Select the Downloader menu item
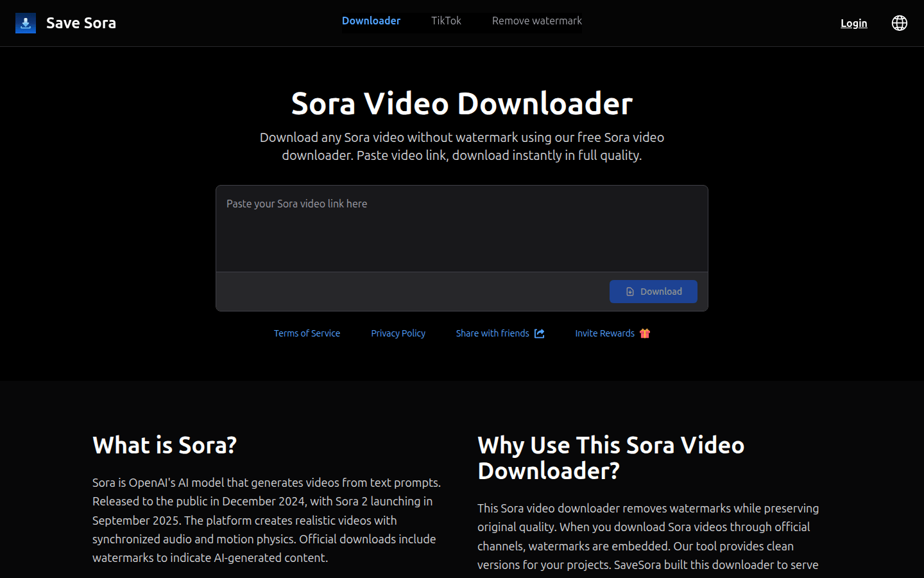 371,20
